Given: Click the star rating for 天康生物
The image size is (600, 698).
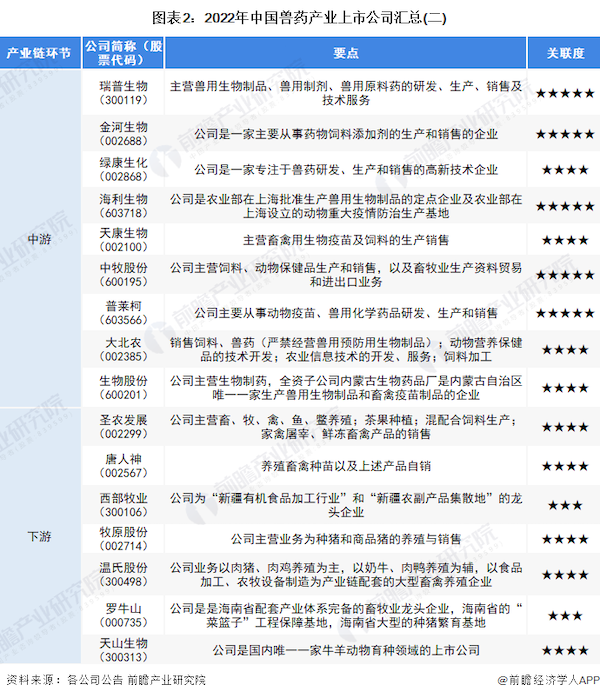Looking at the screenshot, I should [565, 240].
